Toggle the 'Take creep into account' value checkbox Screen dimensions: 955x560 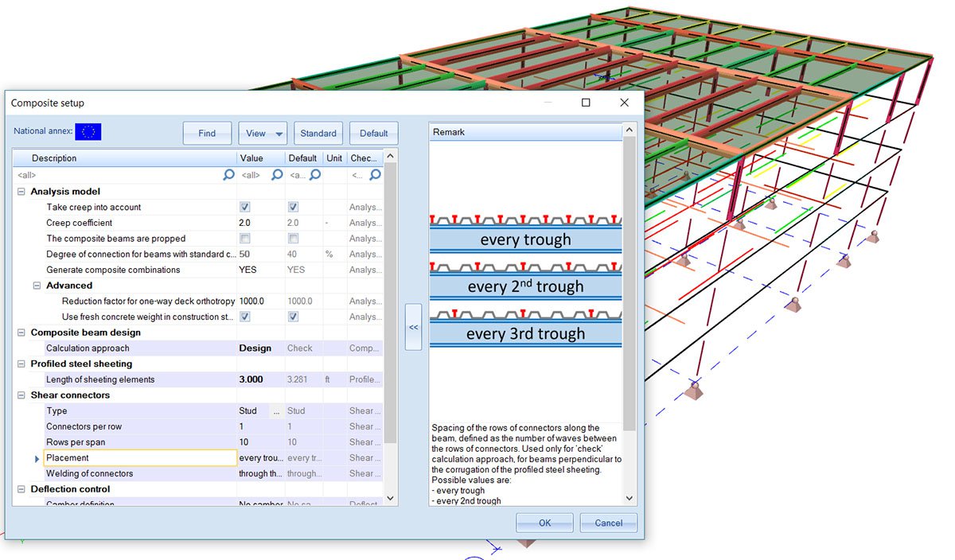[x=245, y=207]
